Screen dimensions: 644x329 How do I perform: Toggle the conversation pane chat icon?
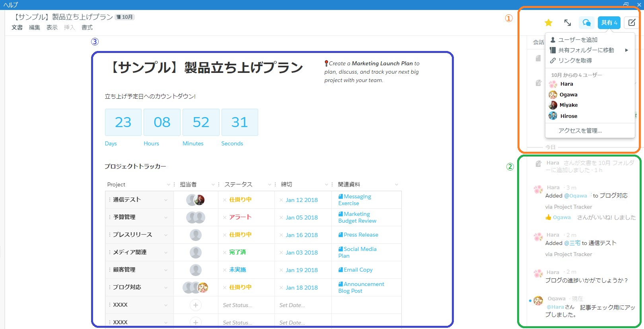point(586,23)
